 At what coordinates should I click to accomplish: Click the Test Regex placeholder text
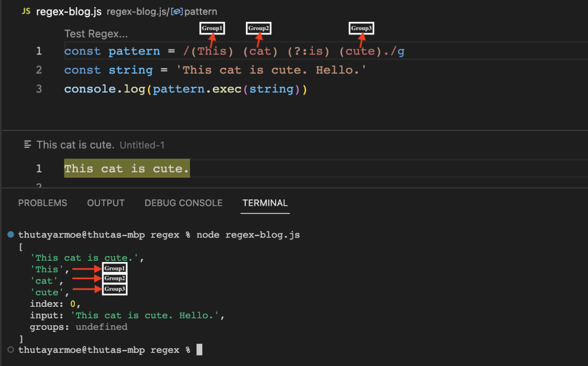[96, 33]
